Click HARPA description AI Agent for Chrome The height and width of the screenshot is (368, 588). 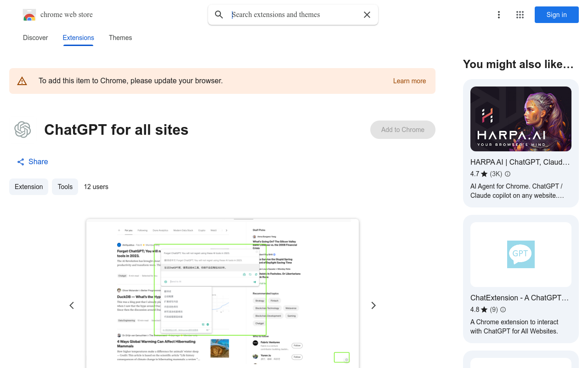[x=516, y=191]
